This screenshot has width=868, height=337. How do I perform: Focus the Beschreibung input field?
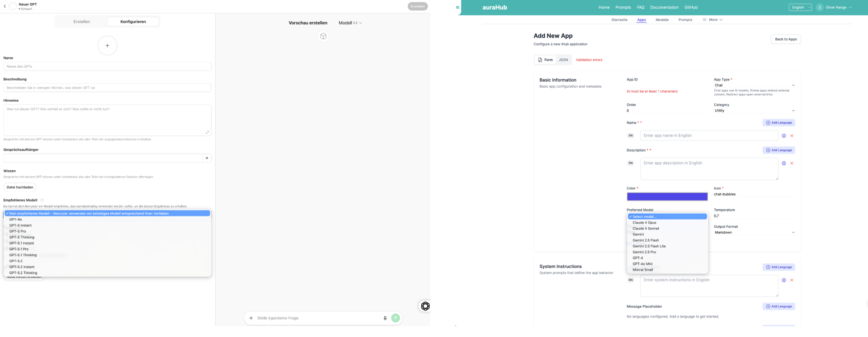107,88
